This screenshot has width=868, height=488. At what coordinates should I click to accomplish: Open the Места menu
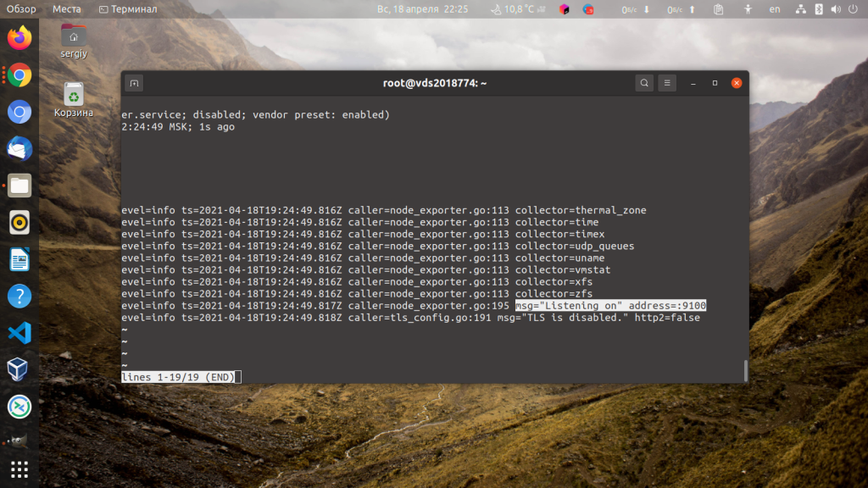pos(66,8)
